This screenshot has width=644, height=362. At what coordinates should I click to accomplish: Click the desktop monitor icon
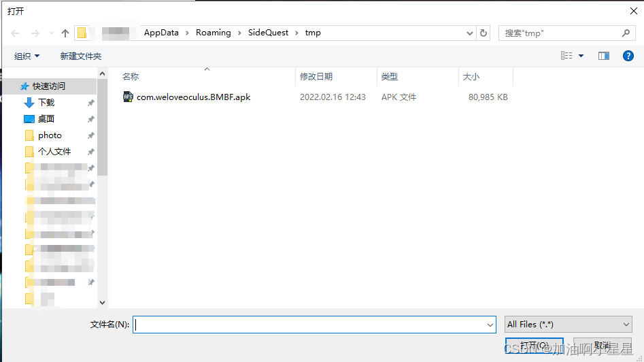coord(29,119)
